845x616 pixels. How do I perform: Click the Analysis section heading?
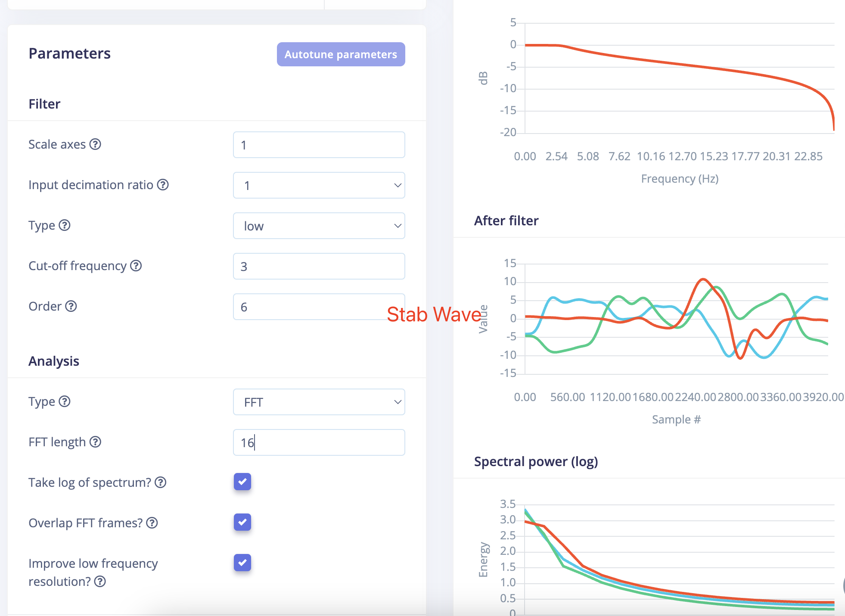tap(54, 361)
